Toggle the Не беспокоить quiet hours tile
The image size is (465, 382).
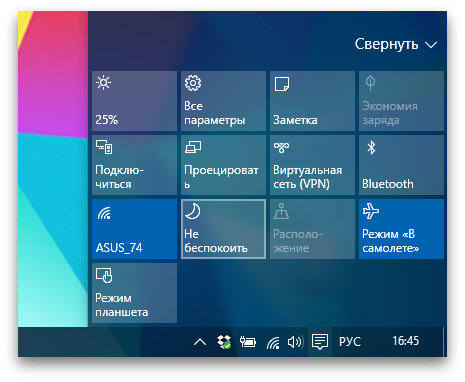(x=223, y=229)
